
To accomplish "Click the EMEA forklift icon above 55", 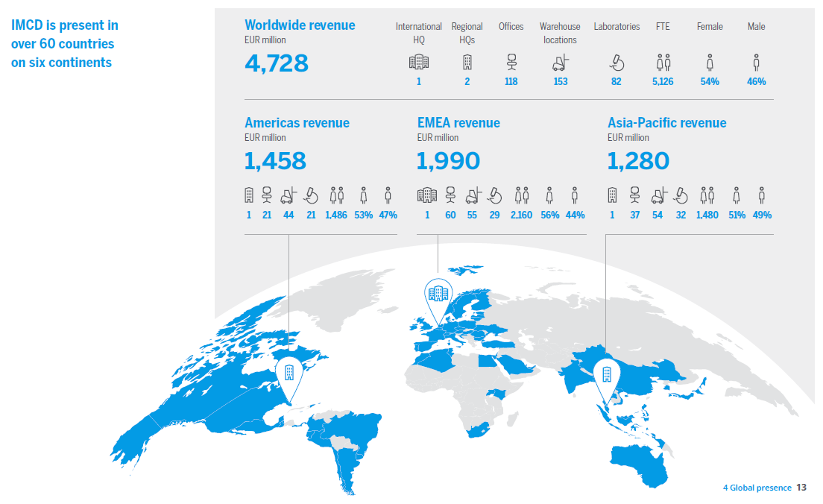I will click(x=473, y=195).
